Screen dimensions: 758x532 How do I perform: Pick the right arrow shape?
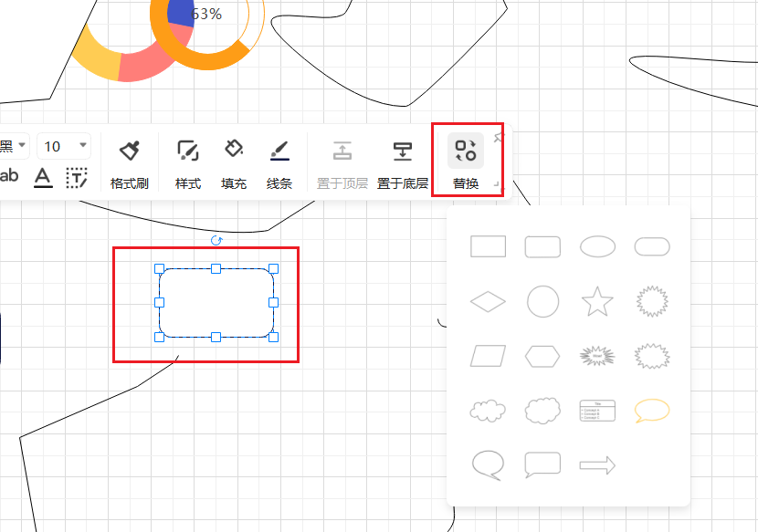(597, 465)
